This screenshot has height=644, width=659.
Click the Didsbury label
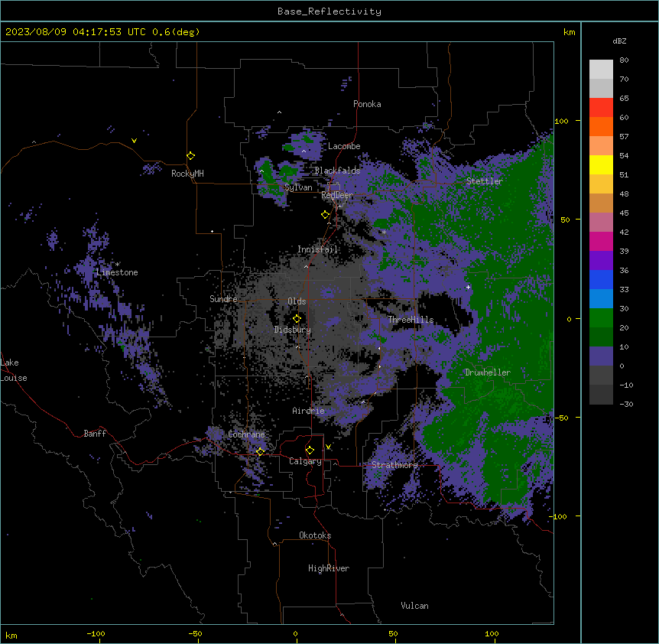coord(293,330)
